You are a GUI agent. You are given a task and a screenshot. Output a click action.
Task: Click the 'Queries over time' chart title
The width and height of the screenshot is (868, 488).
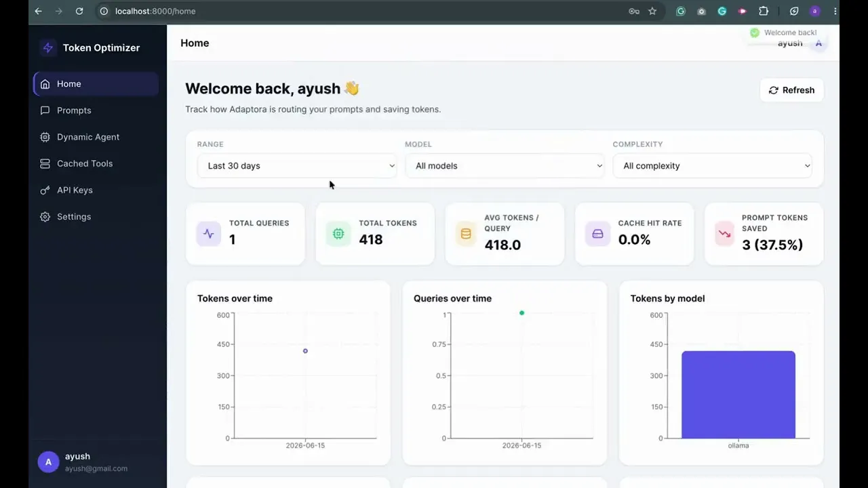(452, 298)
